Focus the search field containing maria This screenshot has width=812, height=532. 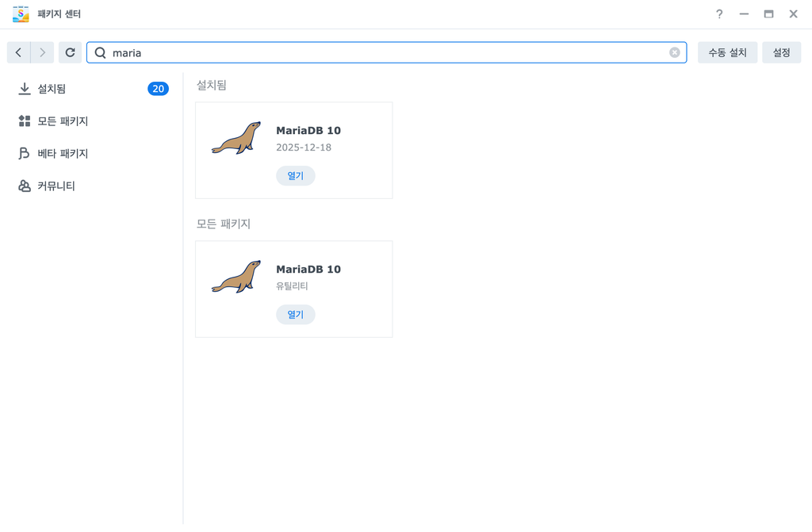click(x=386, y=52)
